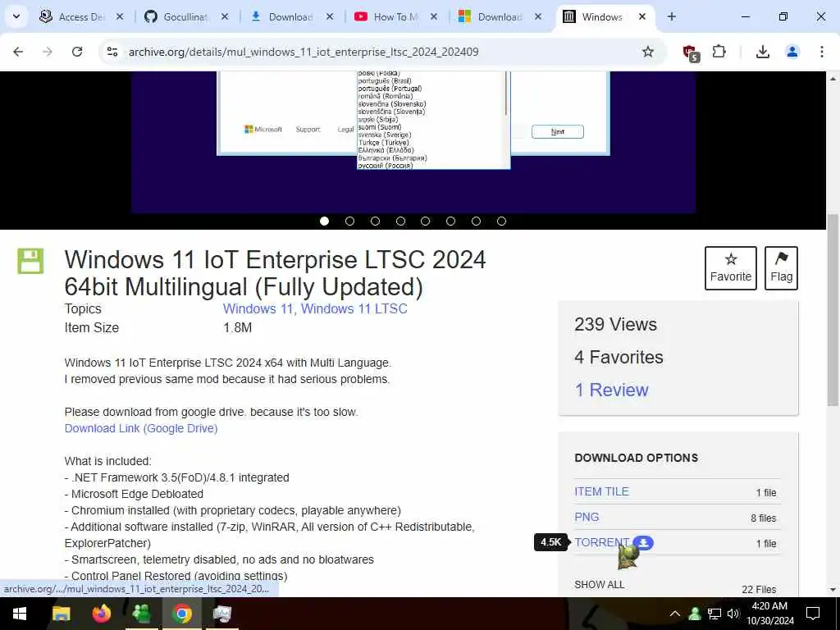Screen dimensions: 840x630
Task: Click the green user tray icon
Action: coord(695,614)
